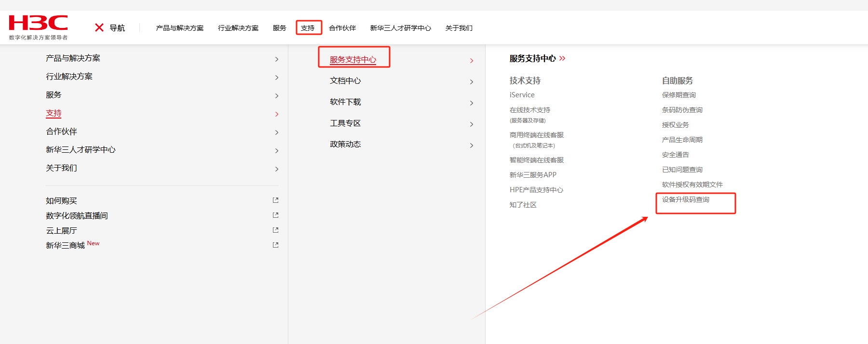The image size is (868, 344).
Task: Open external link icon next to 新华三商城
Action: [x=276, y=245]
